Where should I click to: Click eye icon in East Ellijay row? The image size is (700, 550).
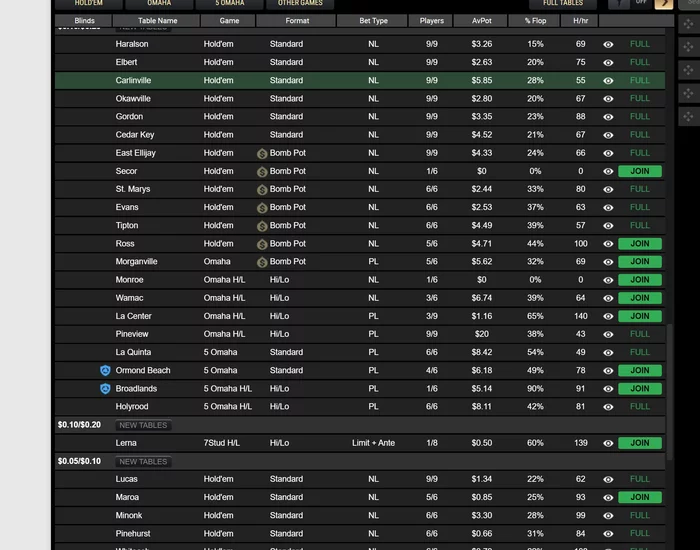(608, 153)
